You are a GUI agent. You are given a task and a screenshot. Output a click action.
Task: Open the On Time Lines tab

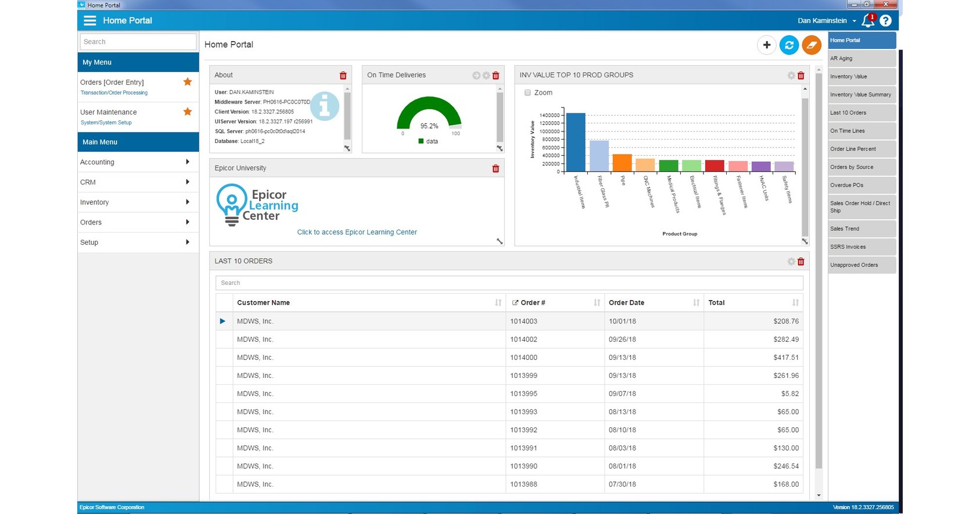(x=862, y=131)
